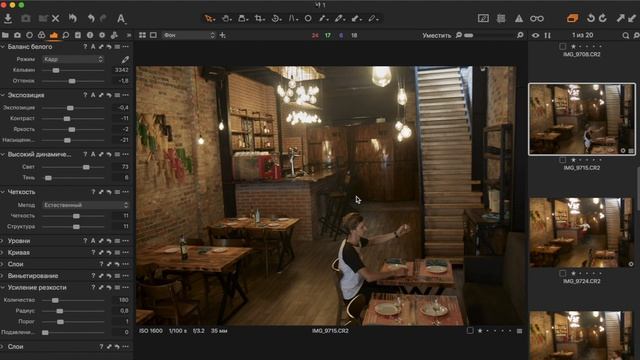Tick checkbox above IMG_9708.CR2 in browser
This screenshot has height=360, width=640.
[x=562, y=47]
